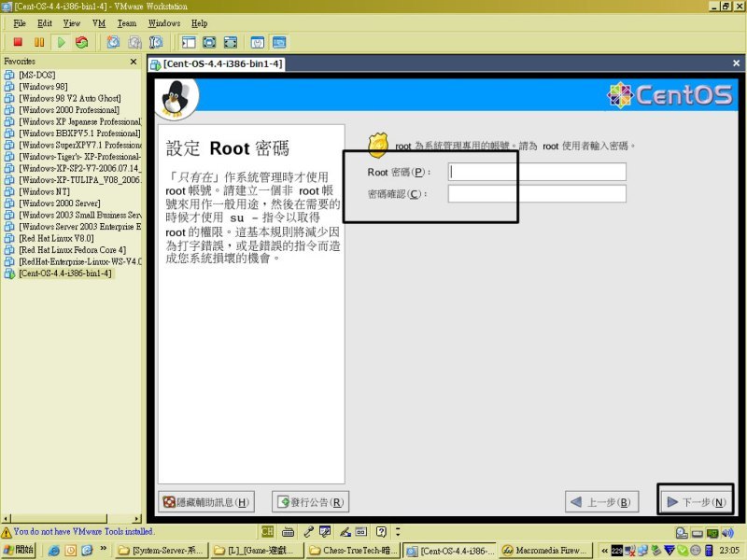Take a VM snapshot via toolbar icon
747x560 pixels.
pos(113,42)
